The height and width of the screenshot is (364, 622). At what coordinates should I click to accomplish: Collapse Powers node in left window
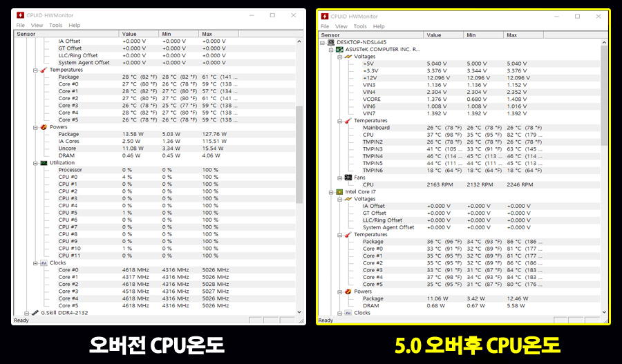pos(35,127)
